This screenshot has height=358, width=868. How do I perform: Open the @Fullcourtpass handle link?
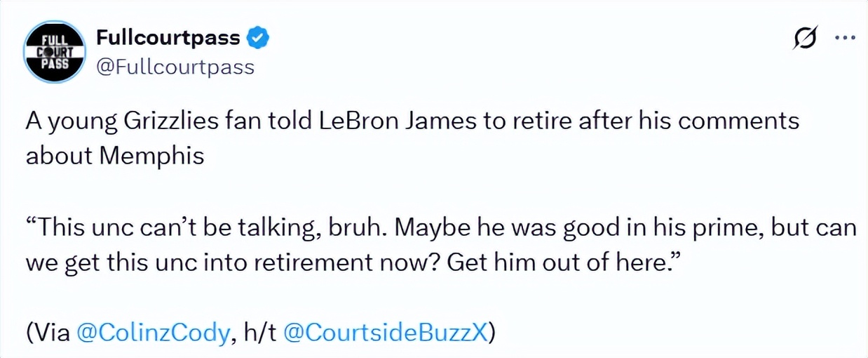[x=175, y=67]
